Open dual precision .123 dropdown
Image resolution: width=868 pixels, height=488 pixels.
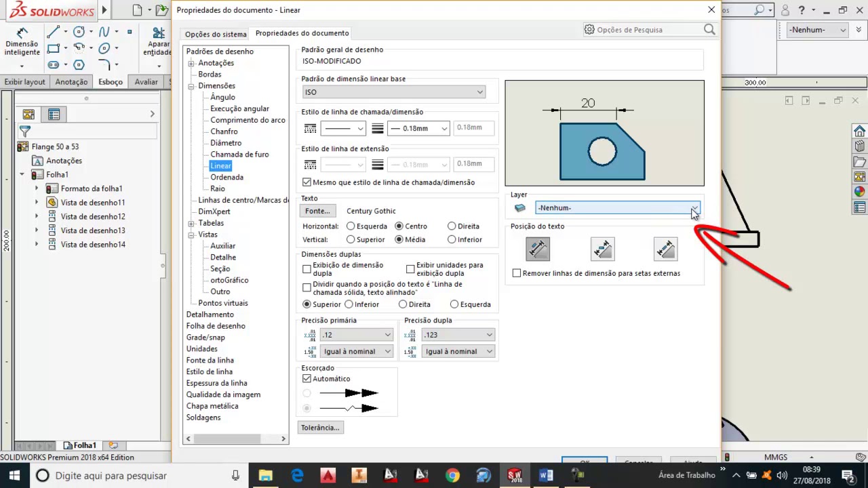pos(458,335)
